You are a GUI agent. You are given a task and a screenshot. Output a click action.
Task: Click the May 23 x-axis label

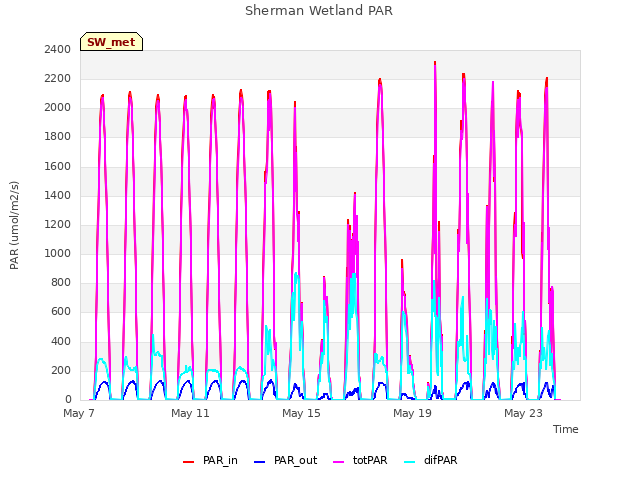coord(523,413)
